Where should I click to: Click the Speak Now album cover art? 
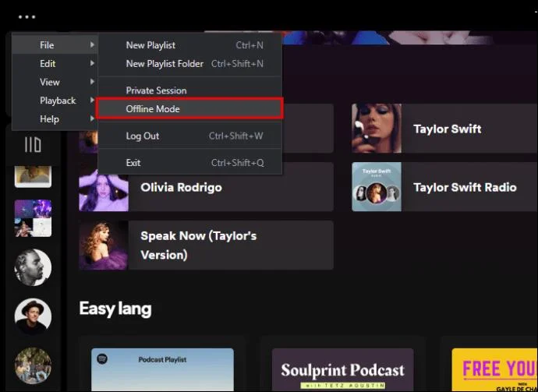[x=104, y=245]
